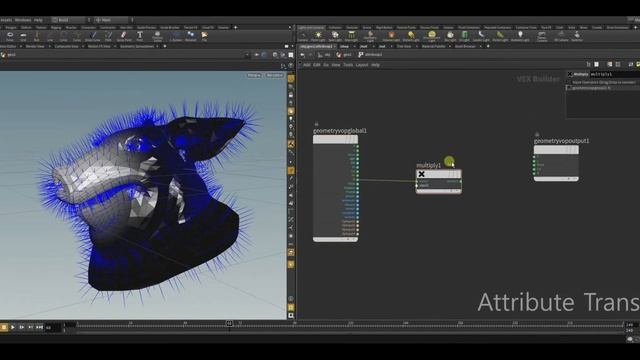Open the Persp viewport dropdown
This screenshot has width=640, height=360.
(253, 76)
